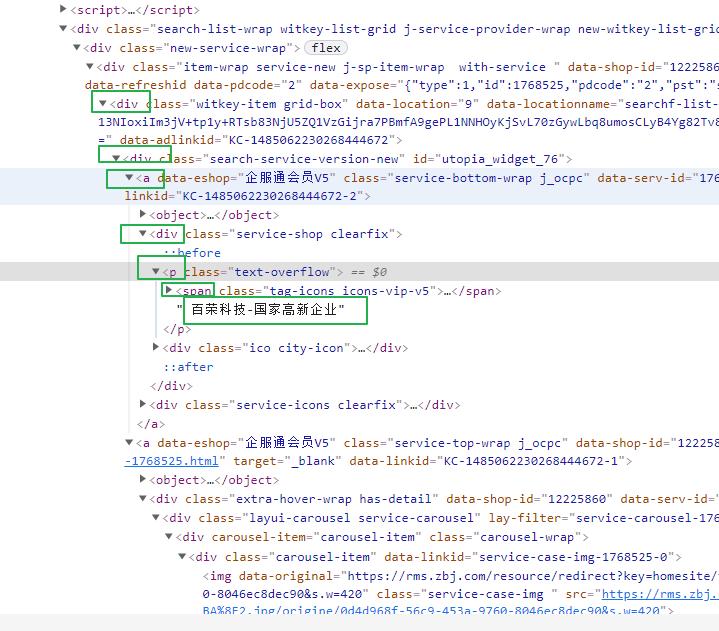This screenshot has height=631, width=719.
Task: Collapse the selected text-overflow p element
Action: click(156, 271)
